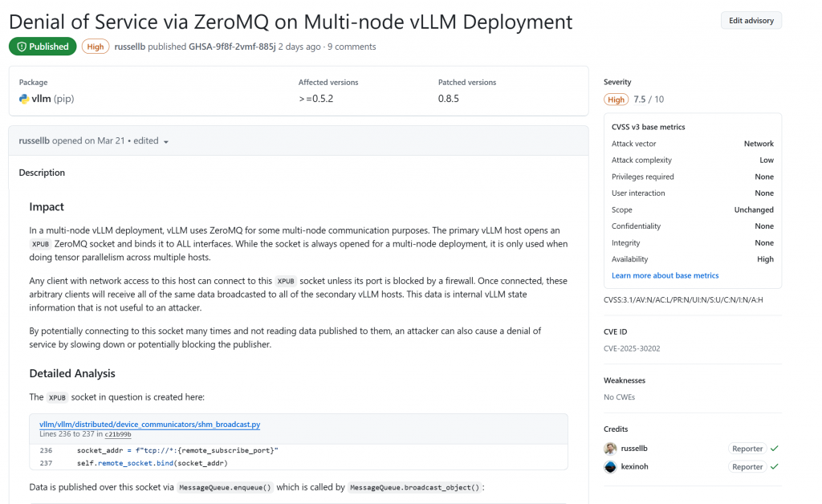Image resolution: width=822 pixels, height=504 pixels.
Task: Click the patched version 0.8.5
Action: point(448,99)
